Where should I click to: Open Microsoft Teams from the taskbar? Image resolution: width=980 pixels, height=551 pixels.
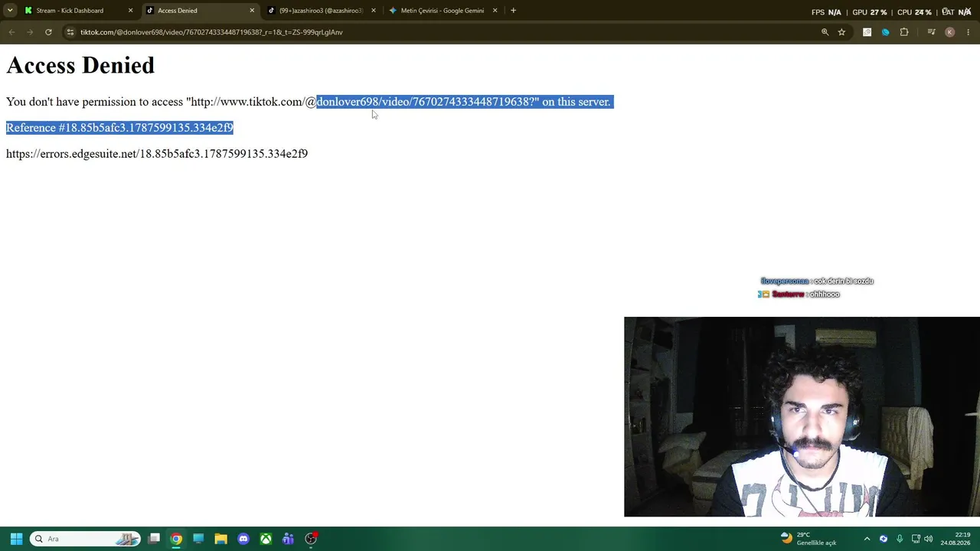pos(288,539)
